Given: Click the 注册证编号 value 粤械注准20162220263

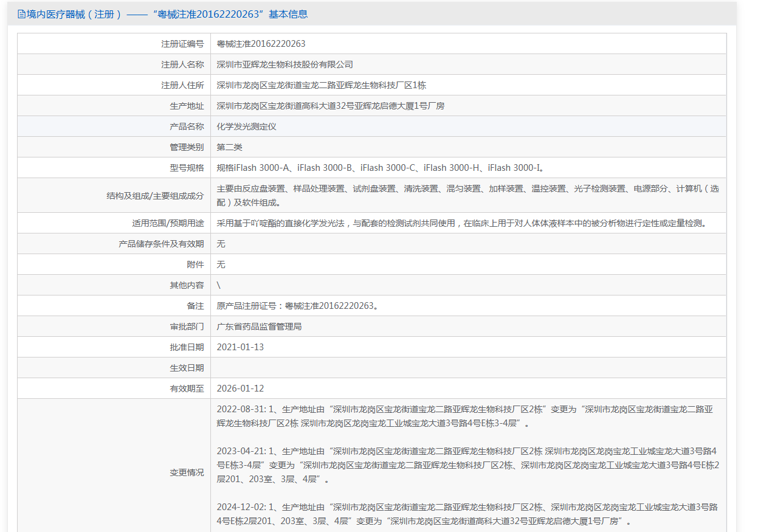Looking at the screenshot, I should click(x=261, y=44).
